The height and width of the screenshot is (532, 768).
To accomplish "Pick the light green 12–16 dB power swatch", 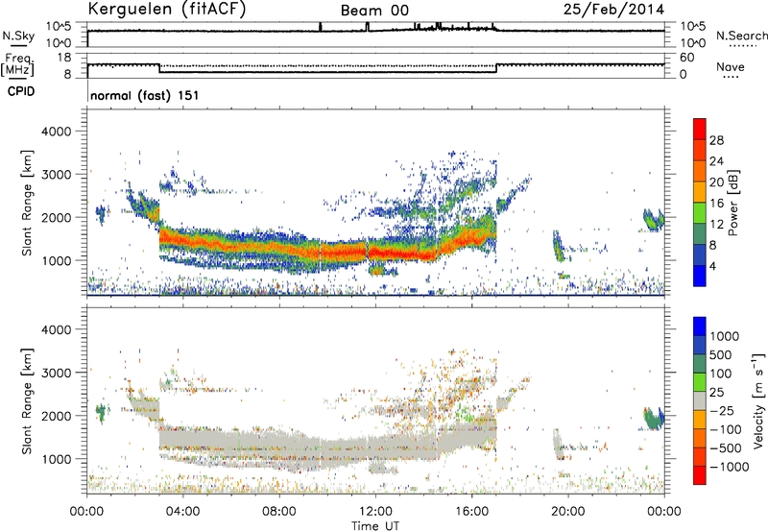I will click(700, 213).
